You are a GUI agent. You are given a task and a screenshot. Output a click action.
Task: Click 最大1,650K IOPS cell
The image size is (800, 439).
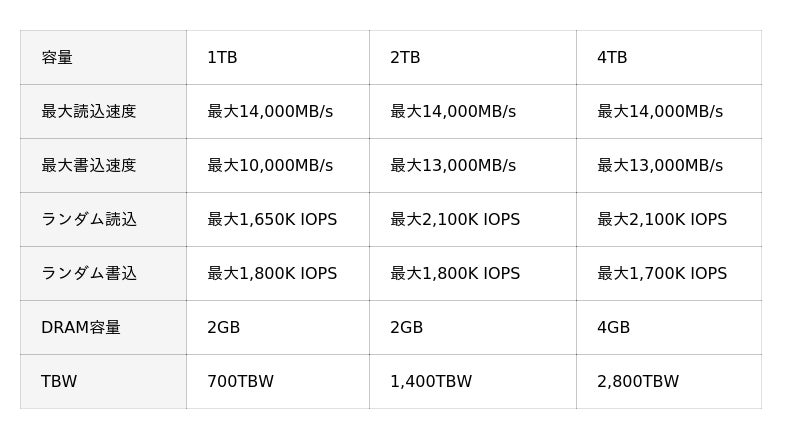click(x=278, y=220)
